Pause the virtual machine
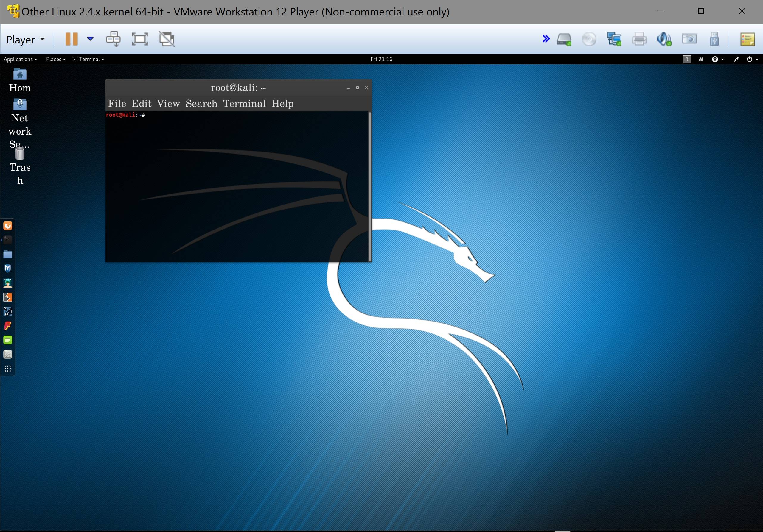Screen dimensions: 763x532 tap(71, 39)
